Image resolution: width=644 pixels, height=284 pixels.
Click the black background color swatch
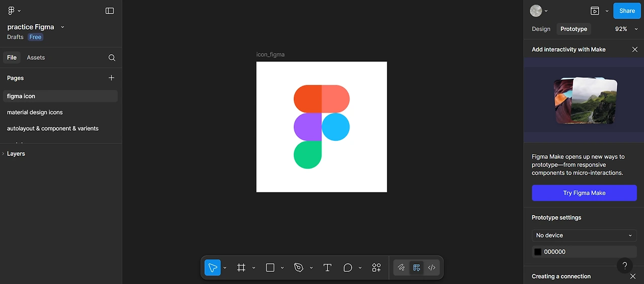(538, 252)
